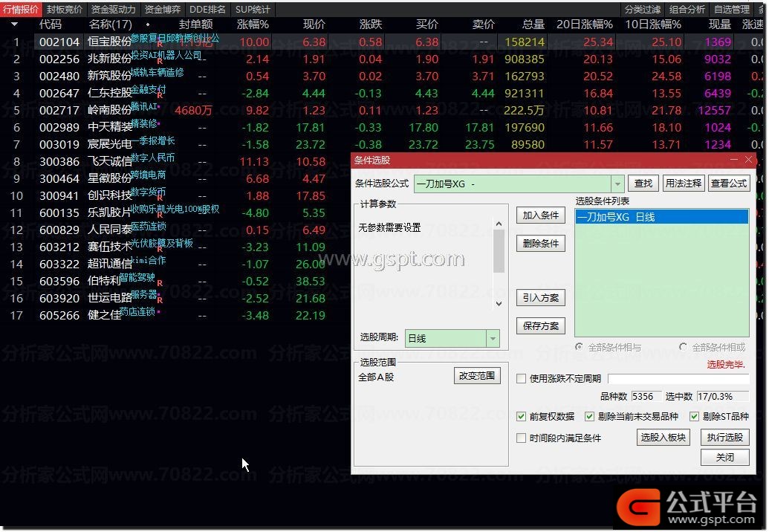Screen dimensions: 769x532
Task: Click the parameter list scroll-down arrow
Action: tap(499, 303)
